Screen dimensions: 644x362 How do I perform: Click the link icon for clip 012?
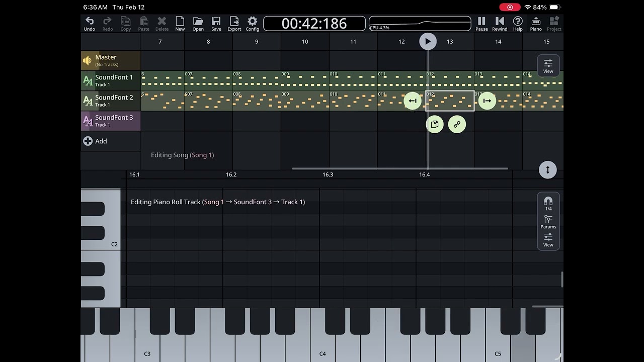pos(457,125)
